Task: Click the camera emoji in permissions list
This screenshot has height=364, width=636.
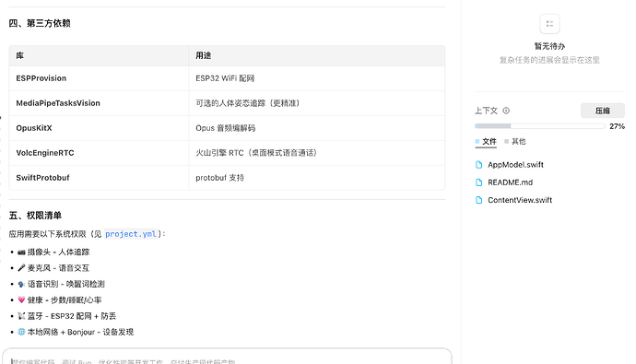Action: 21,252
